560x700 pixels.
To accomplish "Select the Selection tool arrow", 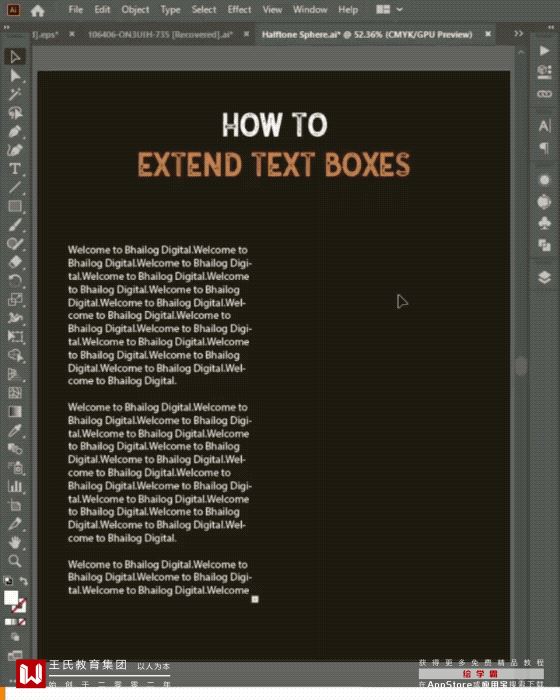I will coord(15,57).
